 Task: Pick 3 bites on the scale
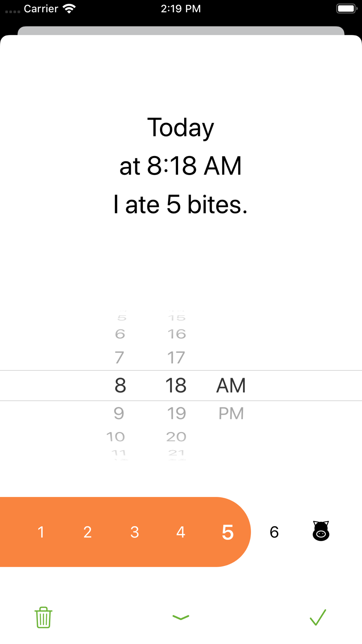pos(135,532)
